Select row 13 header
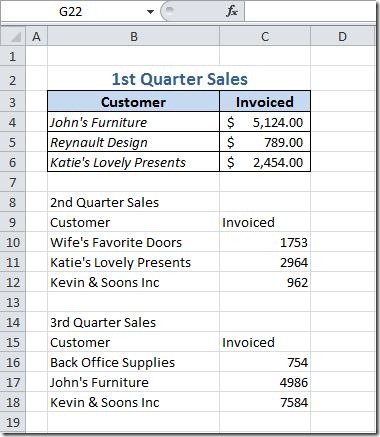380x437 pixels. click(x=13, y=302)
